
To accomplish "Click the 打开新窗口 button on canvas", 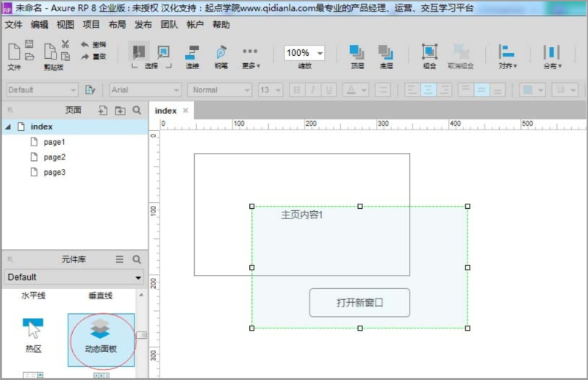I will pyautogui.click(x=359, y=302).
